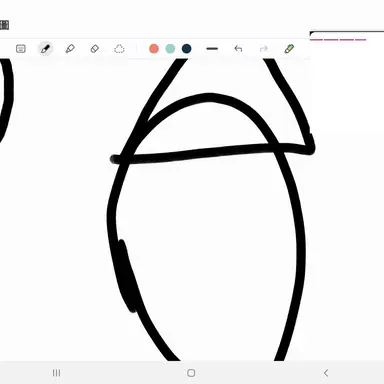Select the Eraser tool
This screenshot has height=384, width=384.
[x=95, y=49]
